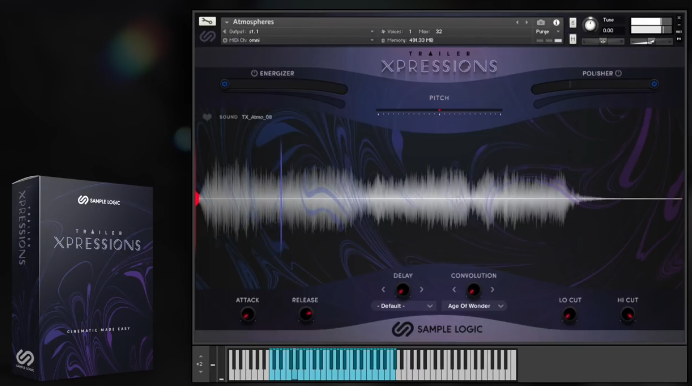Click the Memory icon
Viewport: 692px width, 386px height.
(x=383, y=40)
